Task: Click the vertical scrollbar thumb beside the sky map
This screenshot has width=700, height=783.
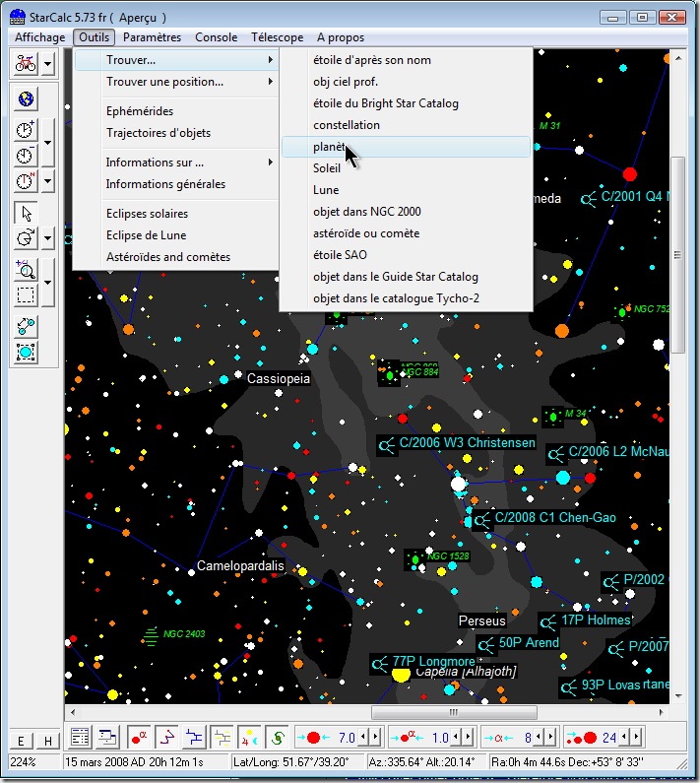Action: point(677,255)
